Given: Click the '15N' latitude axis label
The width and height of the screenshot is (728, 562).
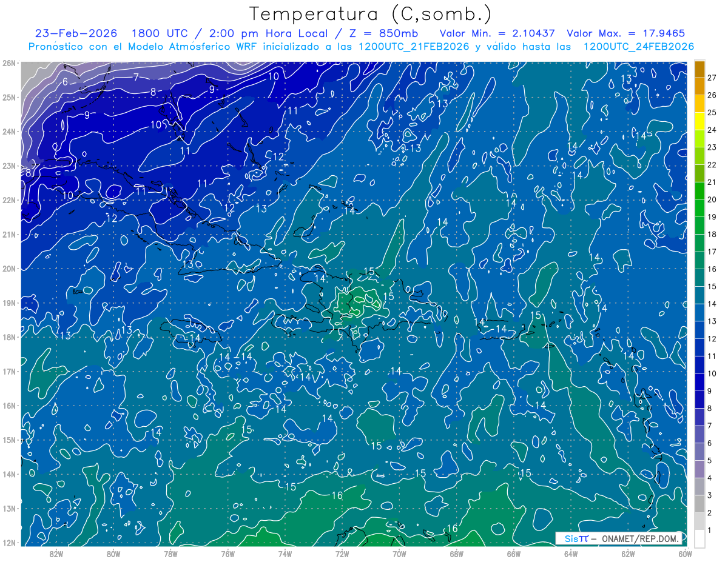Looking at the screenshot, I should tap(9, 440).
